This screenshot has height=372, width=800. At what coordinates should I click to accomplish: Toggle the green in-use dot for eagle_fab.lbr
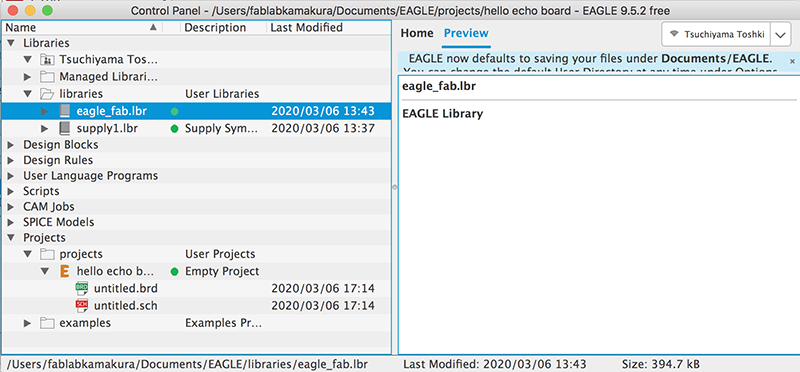pos(174,111)
